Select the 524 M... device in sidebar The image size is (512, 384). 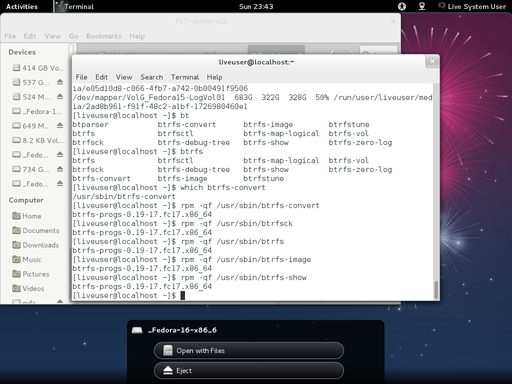[31, 97]
